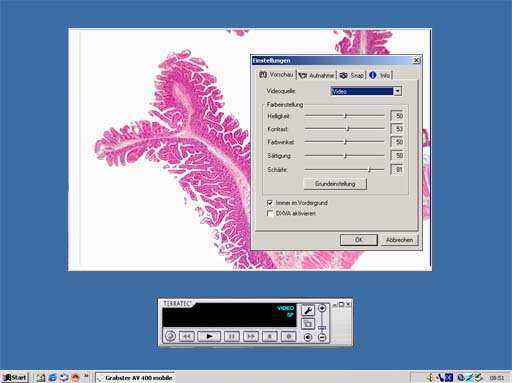Enable the DXVA aktivieren checkbox
Image resolution: width=512 pixels, height=383 pixels.
pos(270,213)
